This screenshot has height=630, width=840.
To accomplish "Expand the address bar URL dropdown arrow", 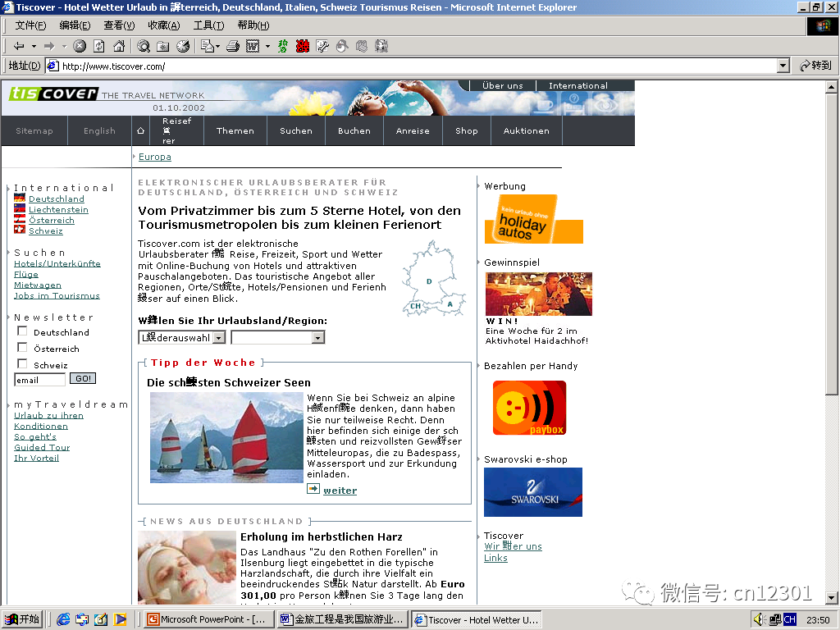I will [x=783, y=66].
